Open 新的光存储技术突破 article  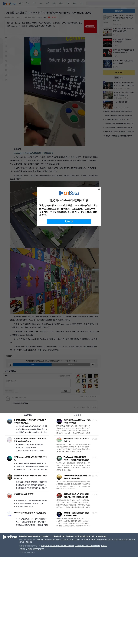coord(76,440)
